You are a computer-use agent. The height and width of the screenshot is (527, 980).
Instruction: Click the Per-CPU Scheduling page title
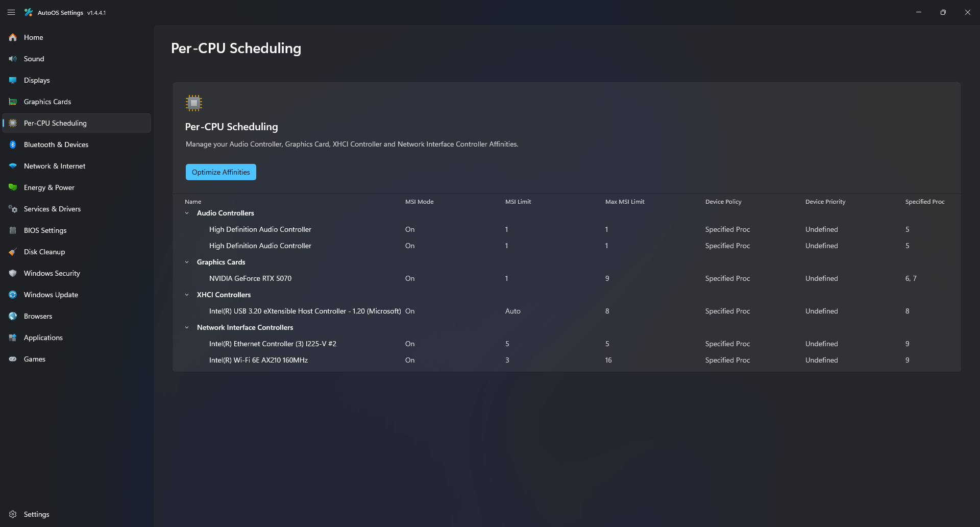(x=236, y=48)
